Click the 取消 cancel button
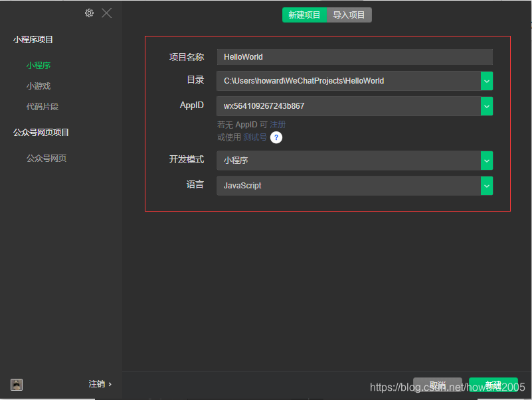Image resolution: width=532 pixels, height=400 pixels. 437,385
